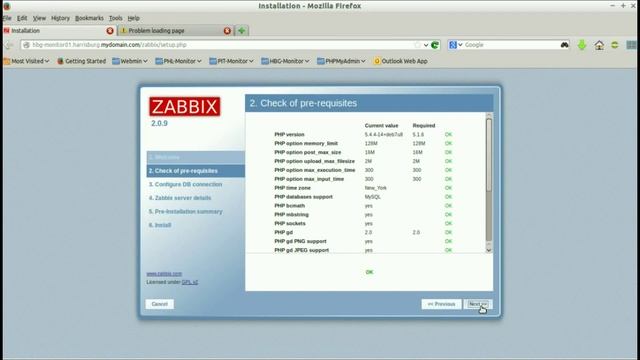This screenshot has width=640, height=360.
Task: Expand the HBG-Monitor bookmarks folder
Action: click(285, 61)
